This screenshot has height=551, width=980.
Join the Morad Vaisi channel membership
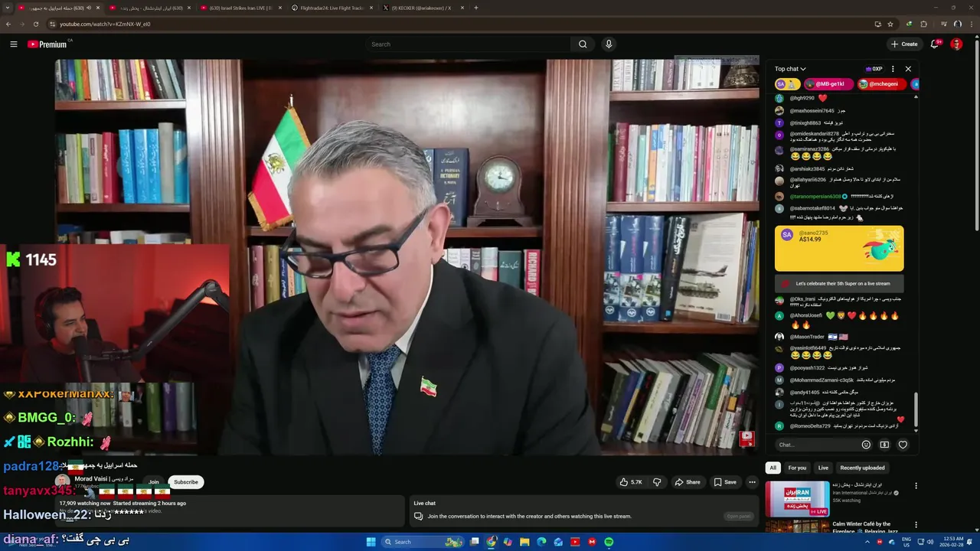click(154, 482)
